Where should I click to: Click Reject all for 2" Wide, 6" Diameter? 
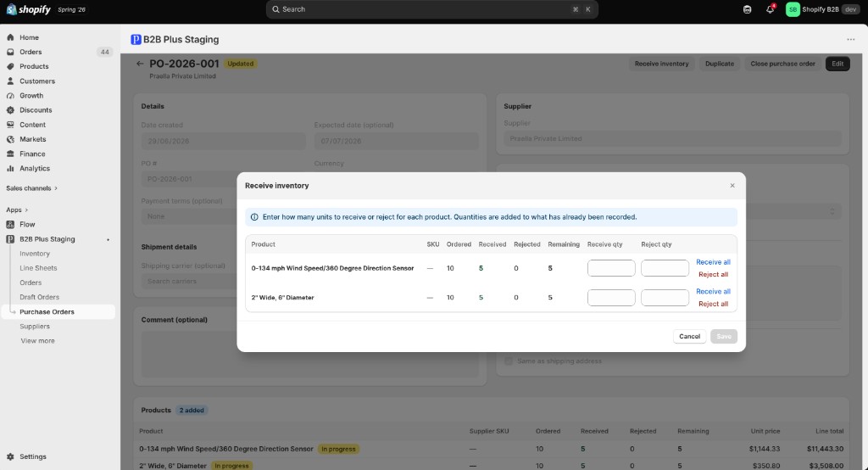pos(713,304)
